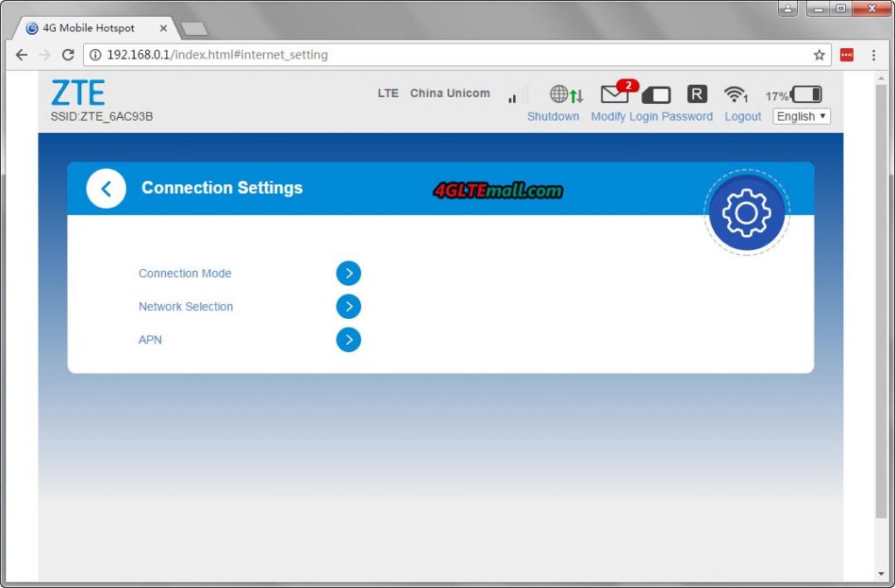
Task: Click the globe data connection icon
Action: pos(559,93)
